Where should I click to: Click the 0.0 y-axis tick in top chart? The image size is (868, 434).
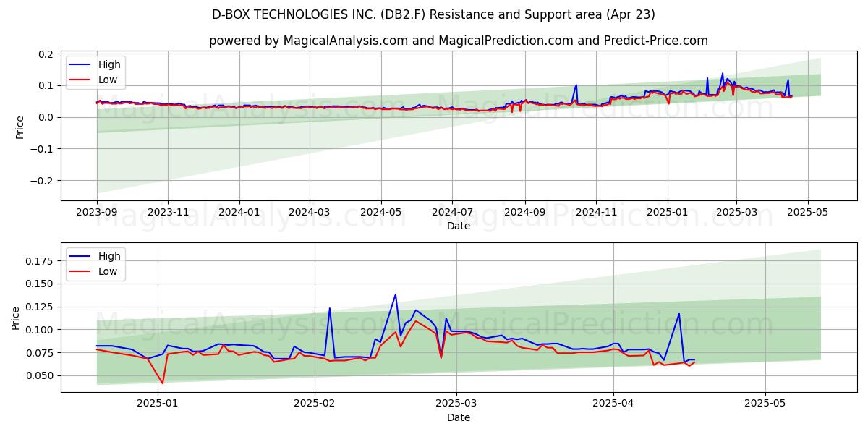[46, 117]
